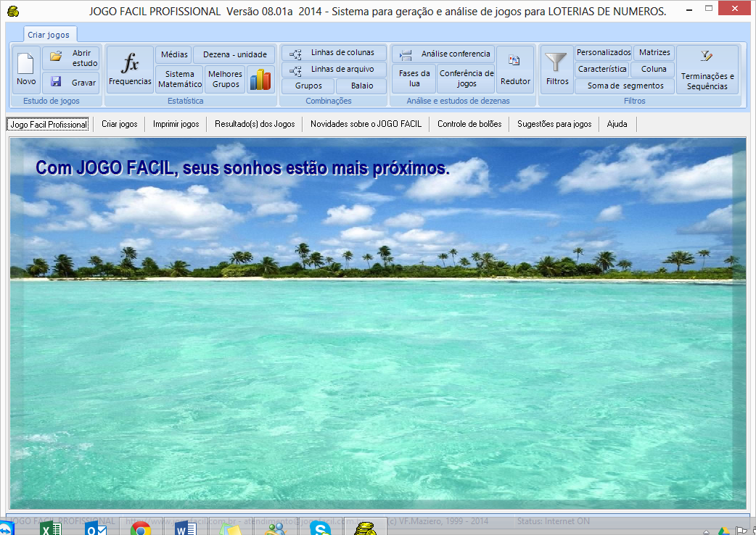The image size is (756, 535).
Task: Open a study with Abrir estudo
Action: tap(70, 58)
